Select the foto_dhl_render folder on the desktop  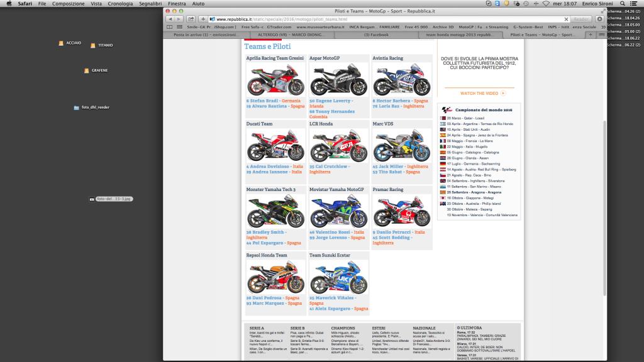[x=92, y=107]
